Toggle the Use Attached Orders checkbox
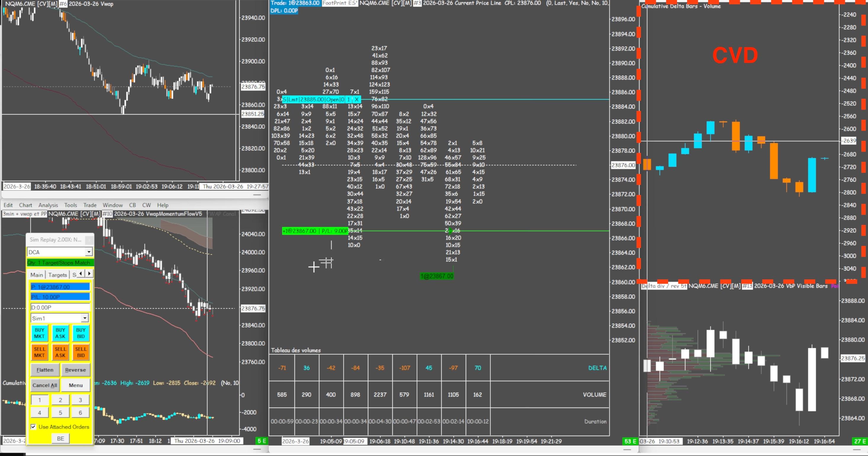The height and width of the screenshot is (456, 868). [x=33, y=426]
